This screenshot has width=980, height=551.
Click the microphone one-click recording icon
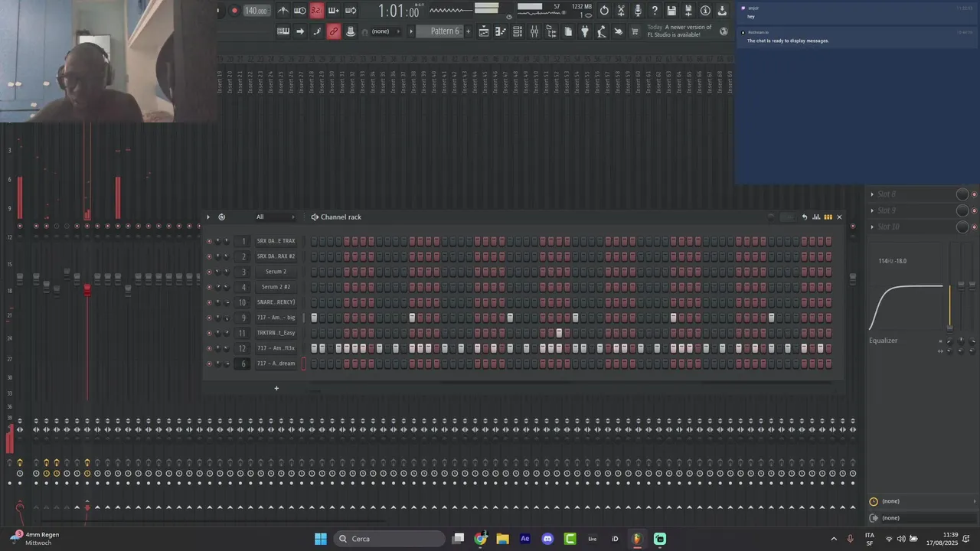(638, 11)
